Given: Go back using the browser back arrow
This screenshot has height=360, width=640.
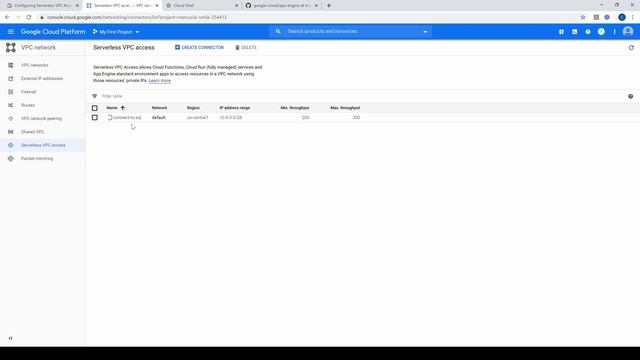Looking at the screenshot, I should tap(7, 17).
